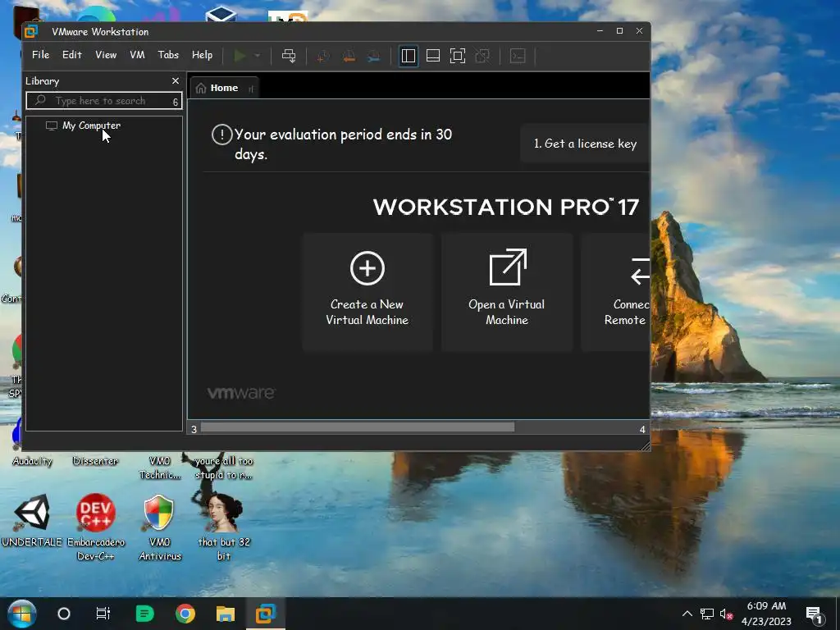This screenshot has height=630, width=840.
Task: Open Task View on taskbar
Action: (103, 614)
